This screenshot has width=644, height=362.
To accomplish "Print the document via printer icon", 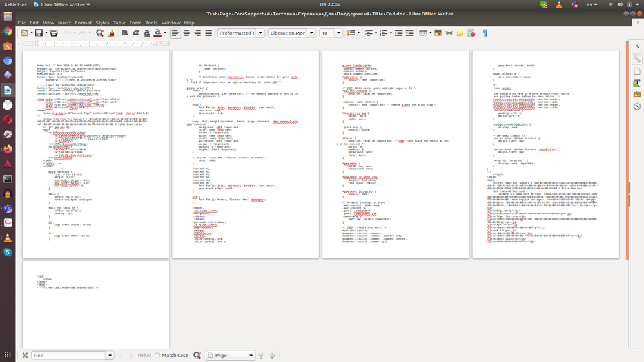I will click(x=54, y=33).
